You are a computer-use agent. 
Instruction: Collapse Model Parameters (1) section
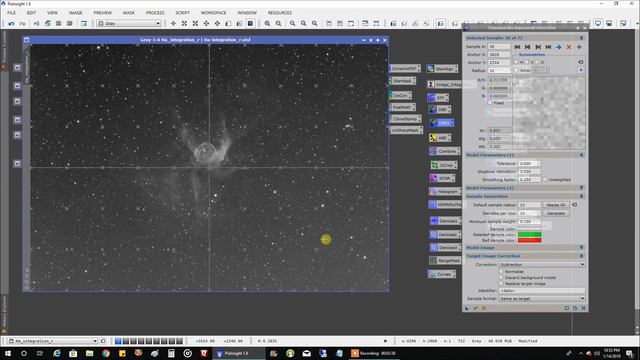(x=582, y=155)
